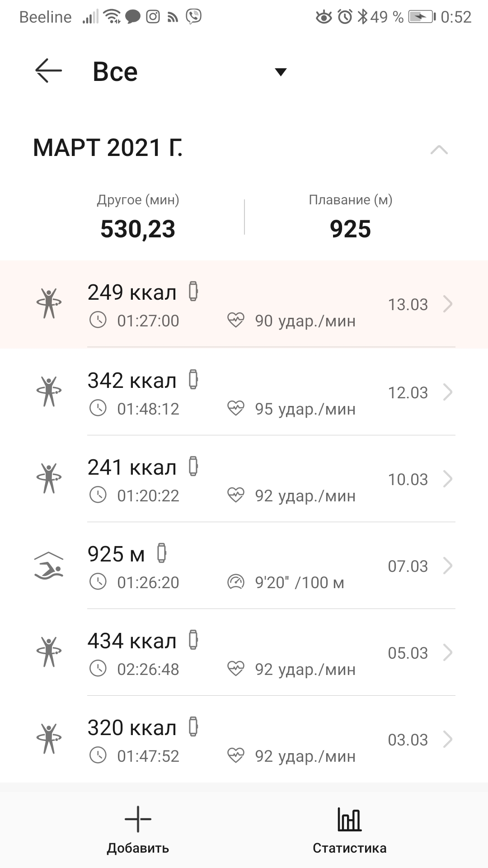Tap the clock icon on 10.03 workout

pos(98,495)
